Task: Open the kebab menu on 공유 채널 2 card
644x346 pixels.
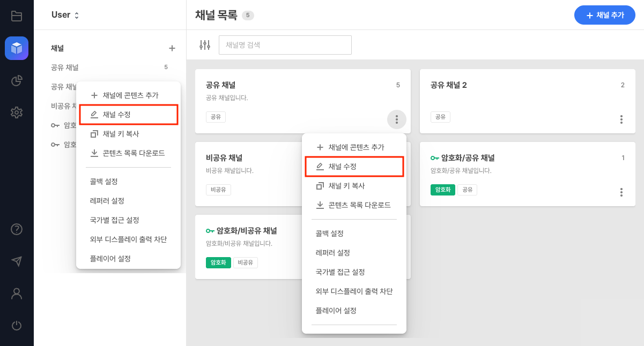Action: coord(621,120)
